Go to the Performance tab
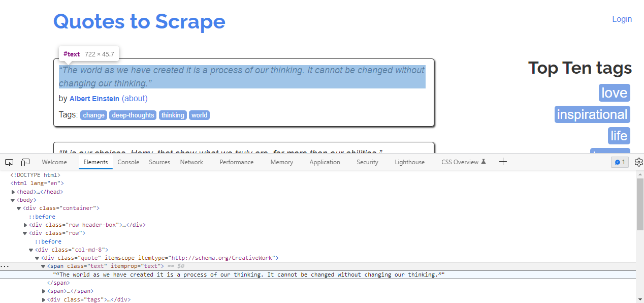This screenshot has width=644, height=303. coord(237,162)
